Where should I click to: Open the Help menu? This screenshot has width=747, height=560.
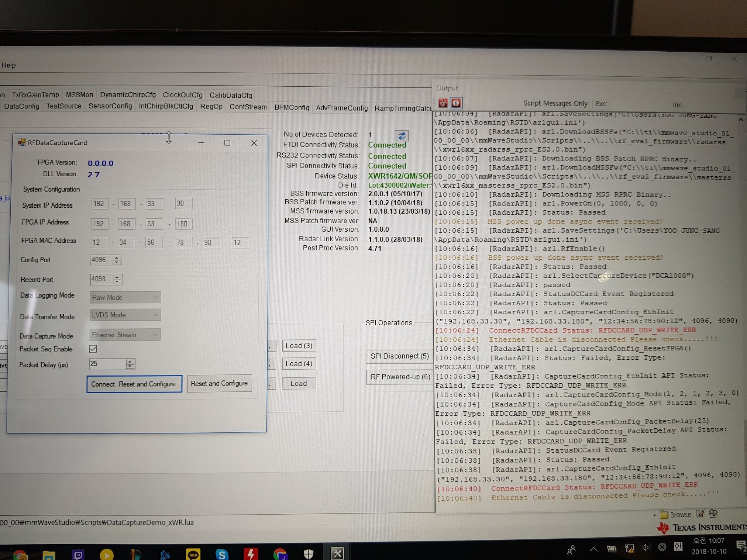point(8,65)
